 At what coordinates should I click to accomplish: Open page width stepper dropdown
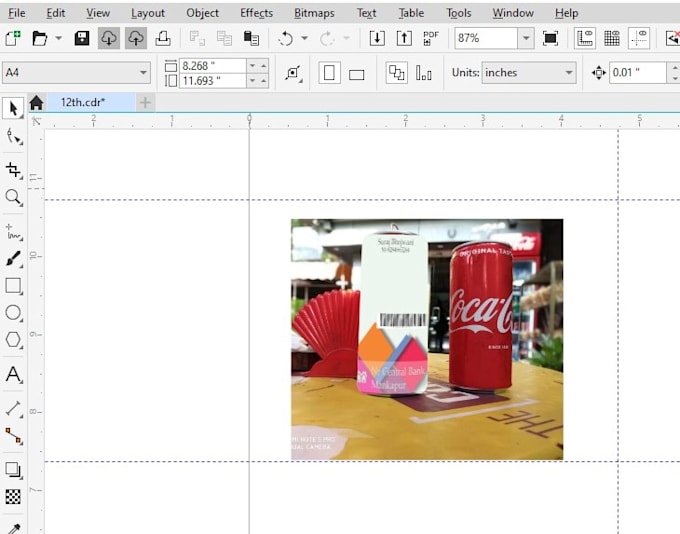pyautogui.click(x=252, y=66)
